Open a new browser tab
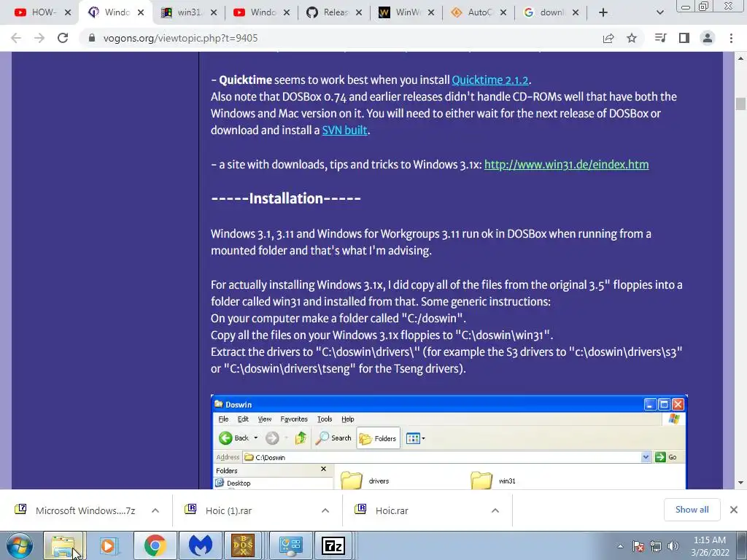Viewport: 747px width, 560px height. tap(603, 12)
